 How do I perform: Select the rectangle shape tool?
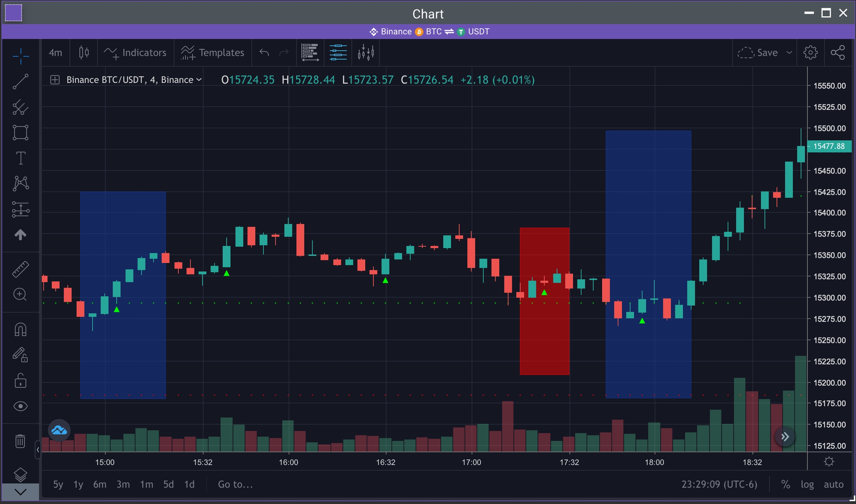coord(20,133)
